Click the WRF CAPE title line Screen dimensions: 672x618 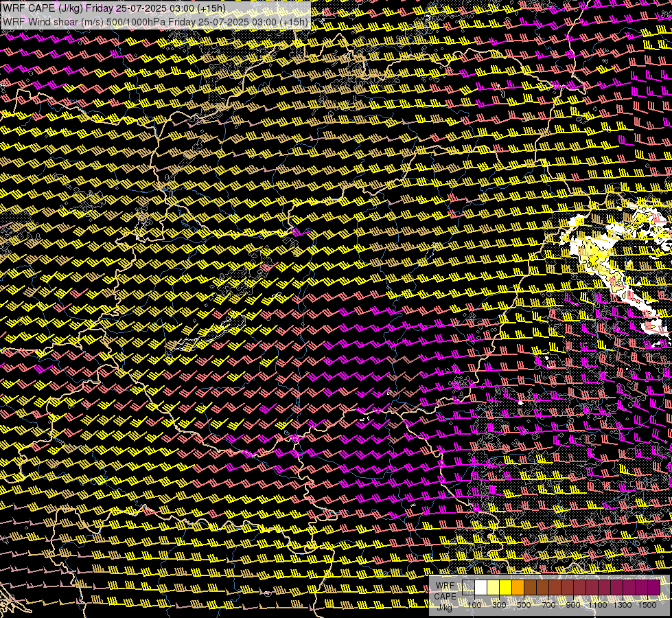[x=115, y=8]
